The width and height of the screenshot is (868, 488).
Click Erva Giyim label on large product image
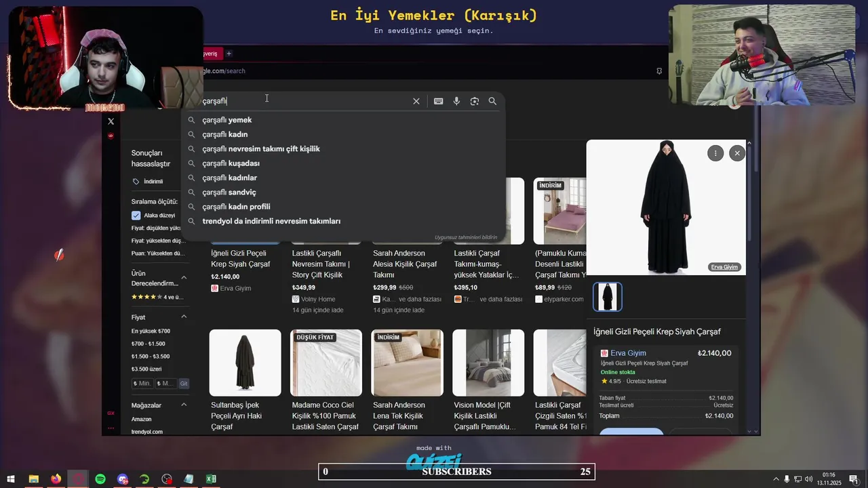click(x=724, y=267)
